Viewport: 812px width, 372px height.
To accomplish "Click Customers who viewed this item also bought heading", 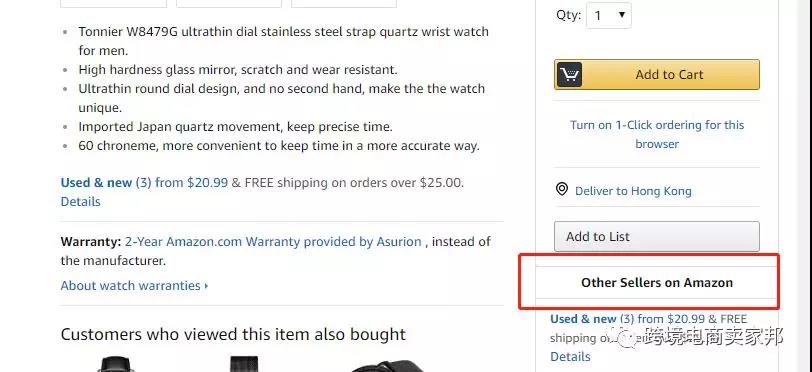I will 233,334.
